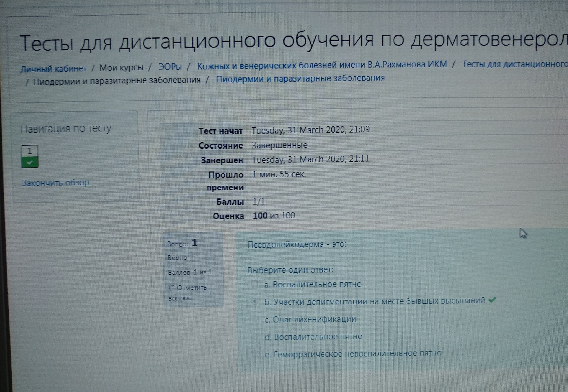This screenshot has width=568, height=392.
Task: Select radio option d. Воспалительное пятно
Action: point(255,337)
